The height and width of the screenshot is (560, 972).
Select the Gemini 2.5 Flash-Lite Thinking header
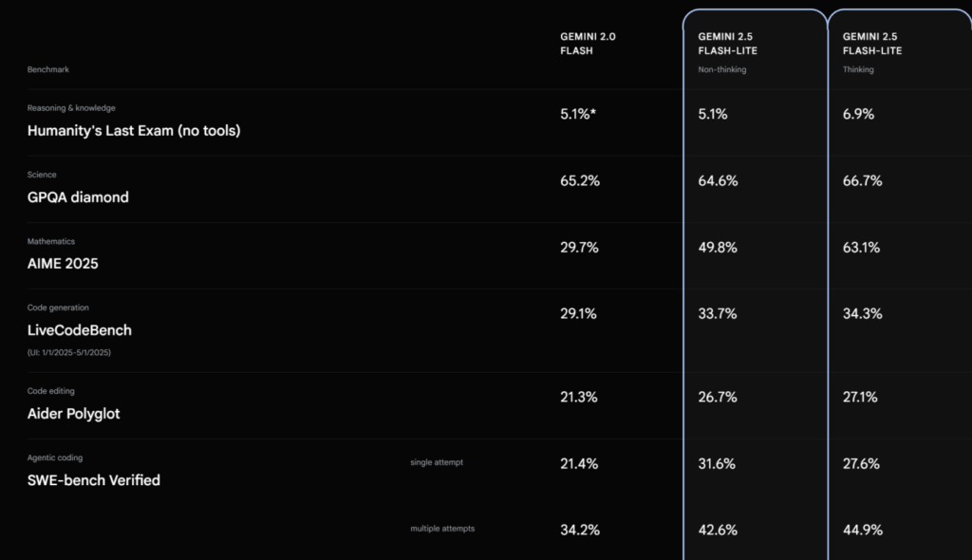[872, 52]
